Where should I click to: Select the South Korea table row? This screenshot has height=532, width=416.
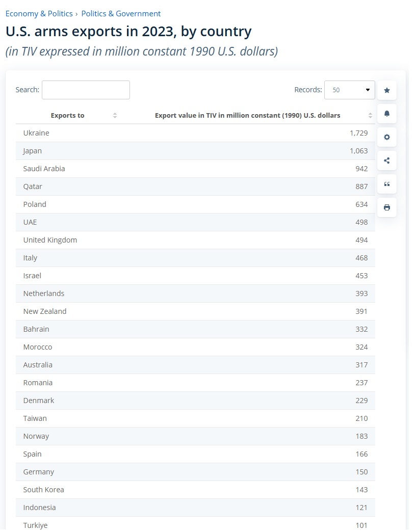[x=195, y=490]
